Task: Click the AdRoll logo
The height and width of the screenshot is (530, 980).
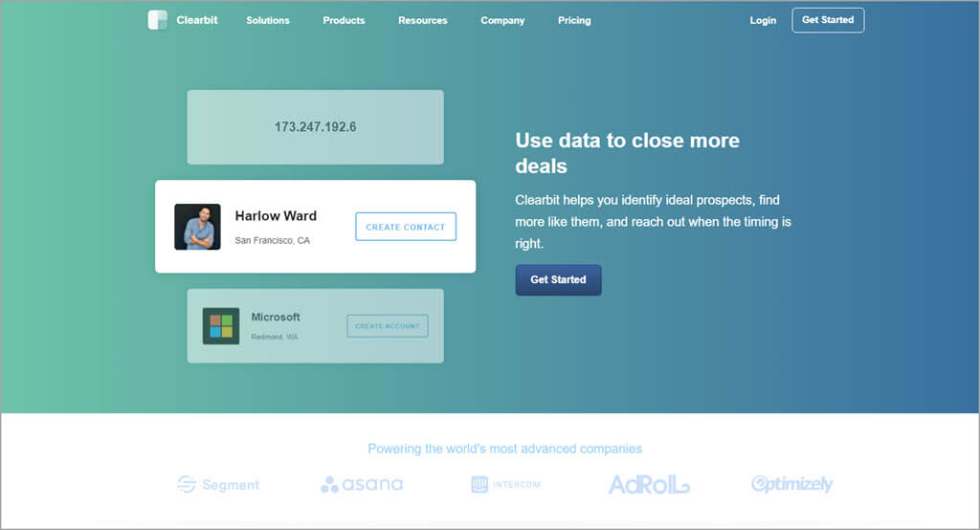Action: tap(649, 485)
